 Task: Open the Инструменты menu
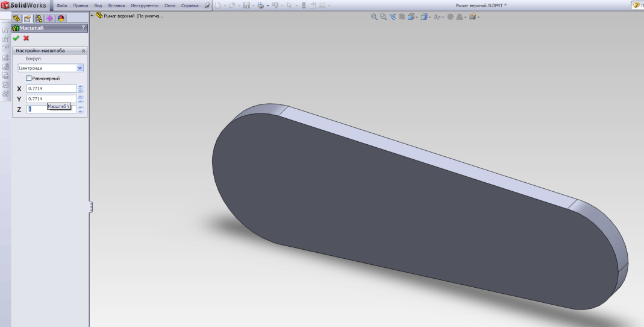click(x=143, y=5)
